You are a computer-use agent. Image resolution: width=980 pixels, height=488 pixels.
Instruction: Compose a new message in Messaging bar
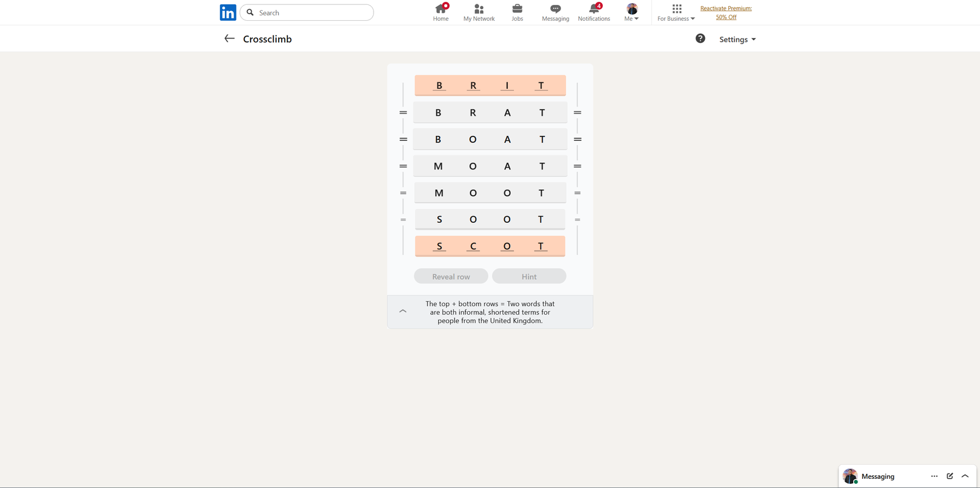[x=950, y=476]
